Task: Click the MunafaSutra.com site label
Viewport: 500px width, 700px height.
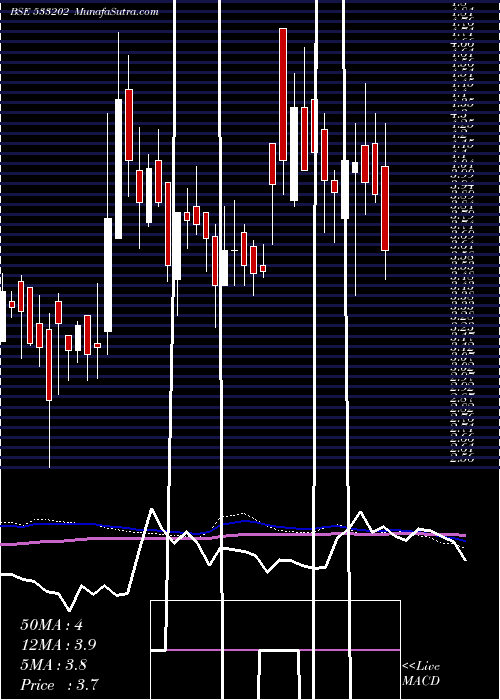Action: coord(117,12)
